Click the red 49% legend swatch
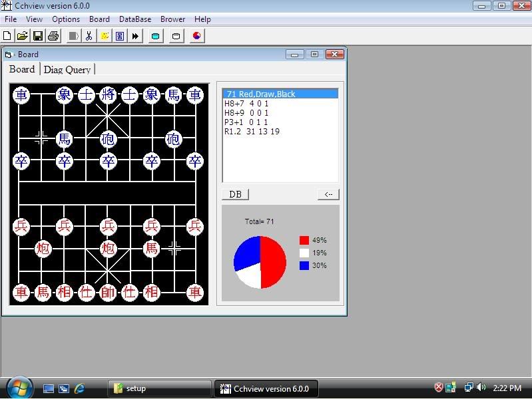This screenshot has height=399, width=532. pyautogui.click(x=304, y=240)
